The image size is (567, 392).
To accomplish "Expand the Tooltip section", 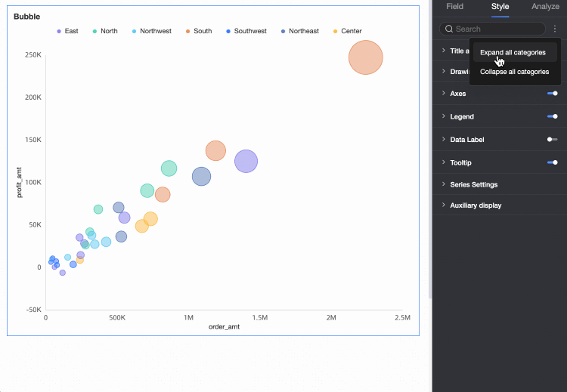I will point(443,162).
